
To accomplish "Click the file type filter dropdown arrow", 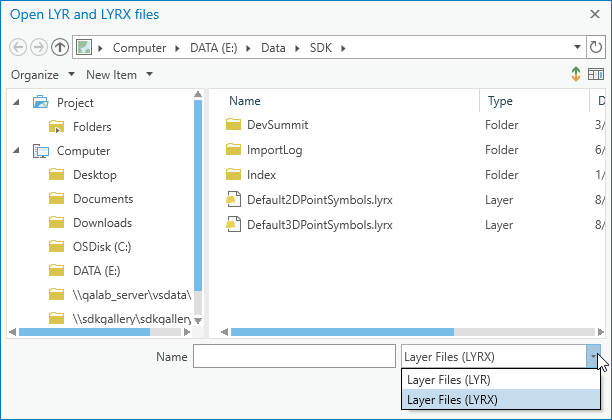I will click(593, 356).
